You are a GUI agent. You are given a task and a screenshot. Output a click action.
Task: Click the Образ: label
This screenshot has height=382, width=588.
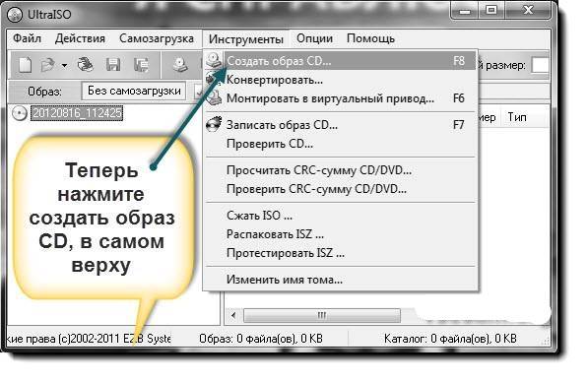click(45, 92)
